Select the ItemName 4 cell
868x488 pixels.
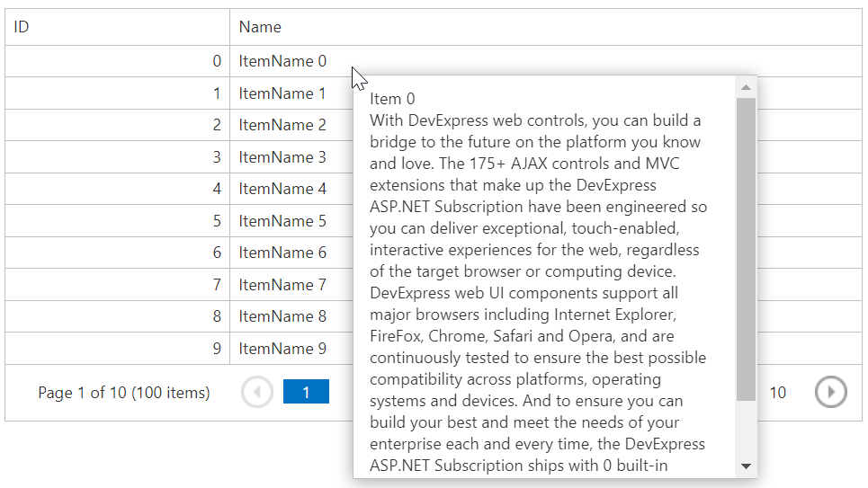point(291,189)
